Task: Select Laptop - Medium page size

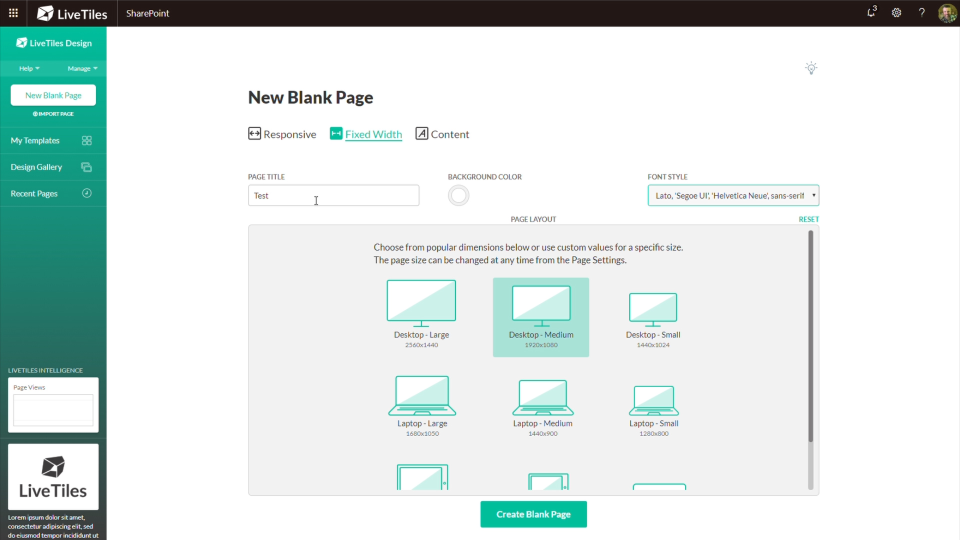Action: pyautogui.click(x=542, y=408)
